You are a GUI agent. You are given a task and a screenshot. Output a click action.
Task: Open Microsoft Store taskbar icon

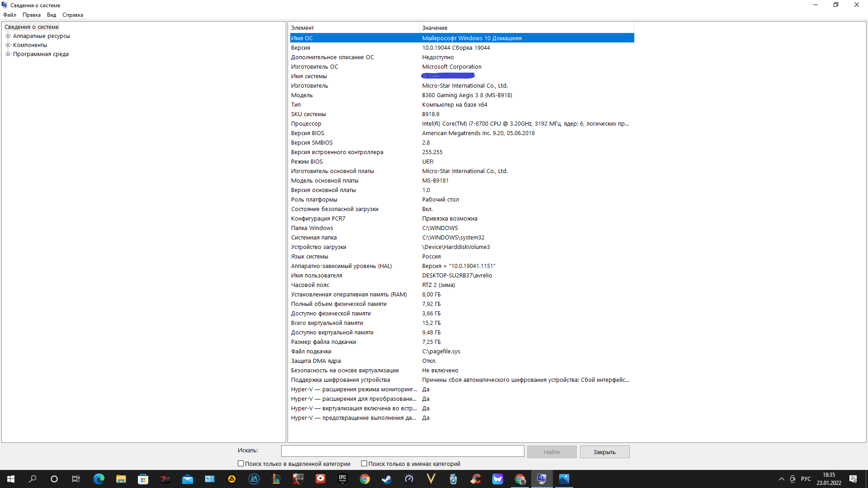pos(143,479)
